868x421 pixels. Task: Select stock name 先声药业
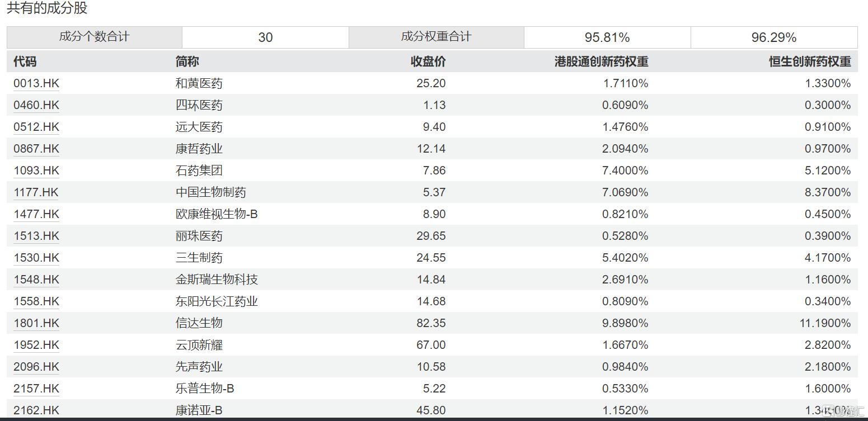click(x=199, y=367)
